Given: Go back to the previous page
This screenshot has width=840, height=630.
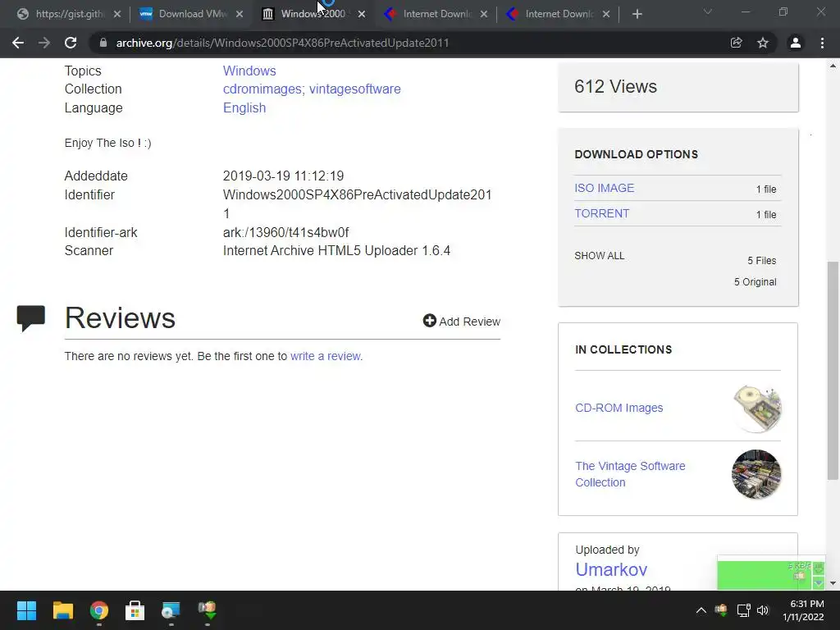Looking at the screenshot, I should point(18,43).
